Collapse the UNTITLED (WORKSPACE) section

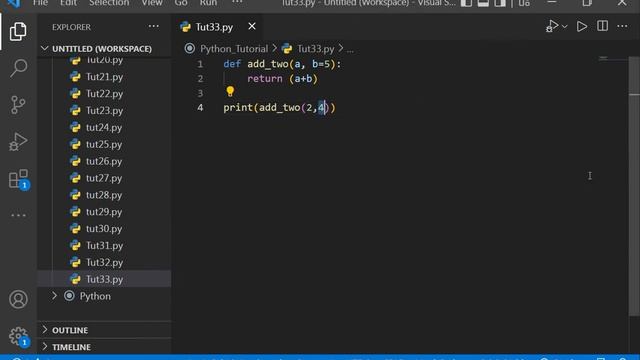tap(102, 49)
